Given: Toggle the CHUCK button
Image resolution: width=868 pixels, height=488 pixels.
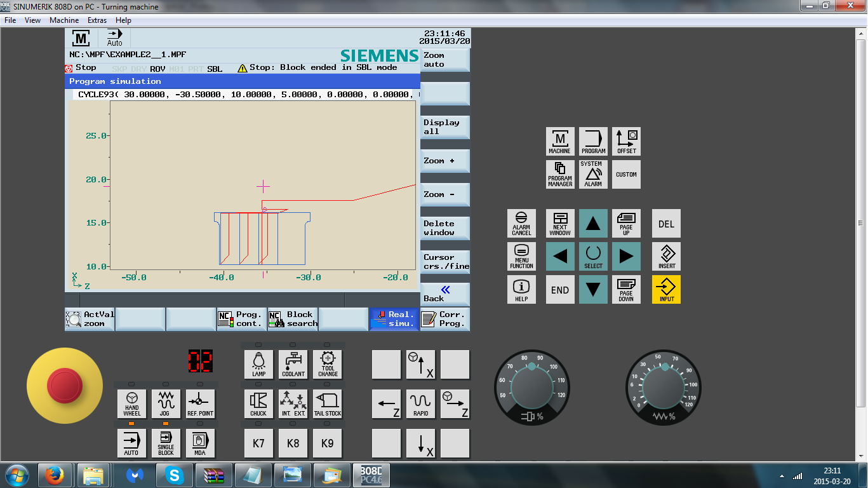Looking at the screenshot, I should pyautogui.click(x=258, y=404).
